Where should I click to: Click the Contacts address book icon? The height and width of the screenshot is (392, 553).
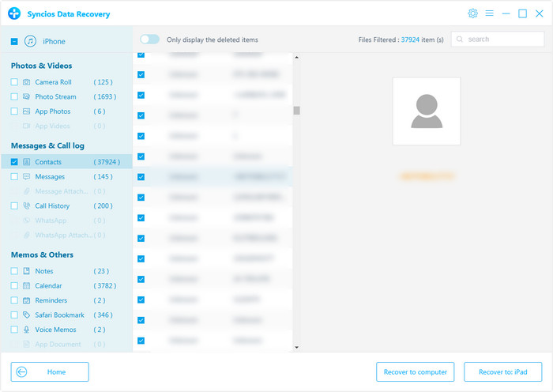[26, 162]
